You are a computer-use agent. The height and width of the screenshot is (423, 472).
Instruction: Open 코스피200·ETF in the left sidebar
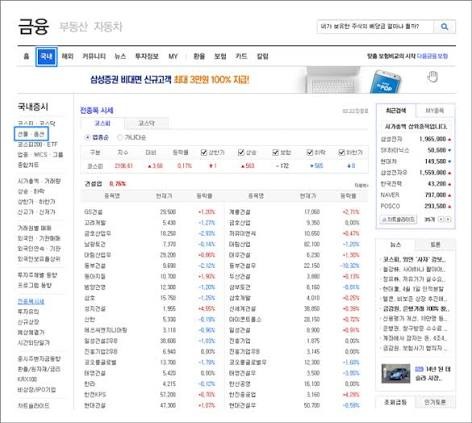click(x=38, y=144)
